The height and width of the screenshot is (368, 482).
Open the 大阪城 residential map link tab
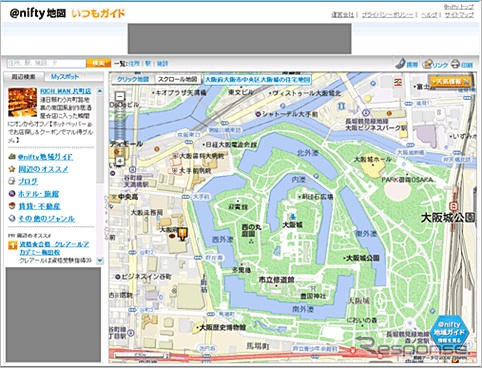point(257,80)
